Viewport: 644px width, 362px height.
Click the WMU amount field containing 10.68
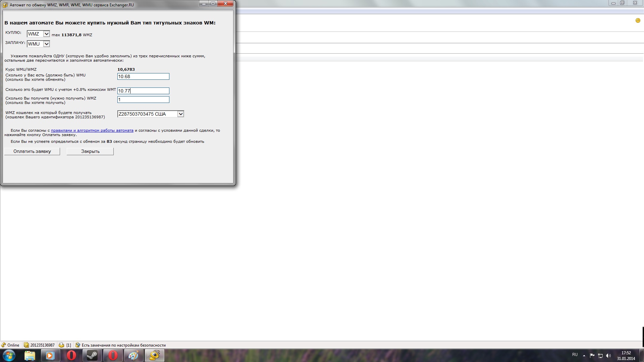143,76
